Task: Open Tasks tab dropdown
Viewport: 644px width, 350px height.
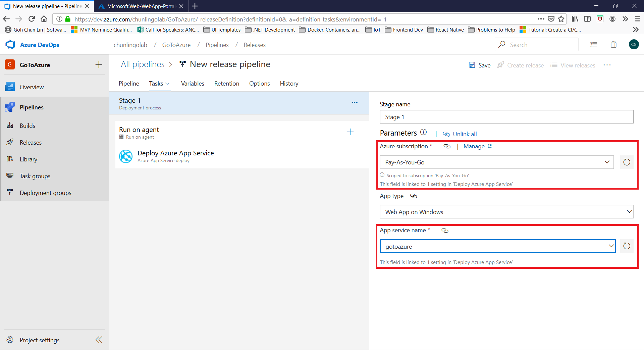Action: 159,83
